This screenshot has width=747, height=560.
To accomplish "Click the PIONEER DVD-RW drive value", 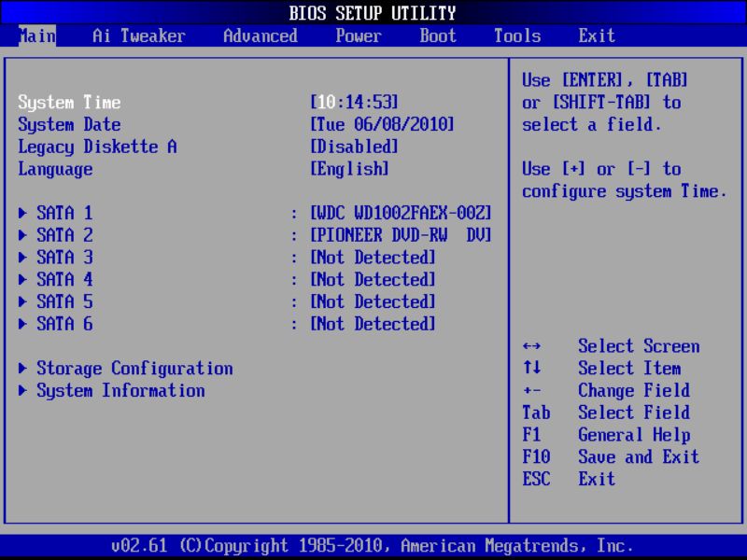I will pos(401,235).
